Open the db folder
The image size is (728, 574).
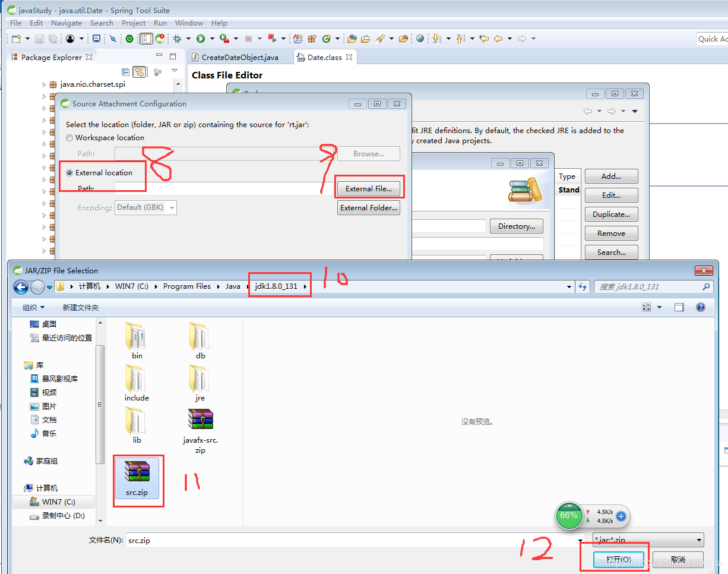(x=200, y=341)
